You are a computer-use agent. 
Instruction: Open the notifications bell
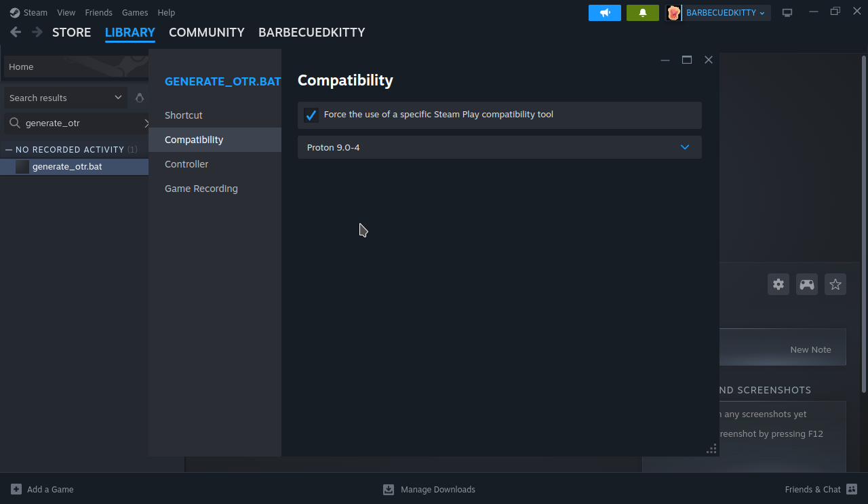point(642,13)
